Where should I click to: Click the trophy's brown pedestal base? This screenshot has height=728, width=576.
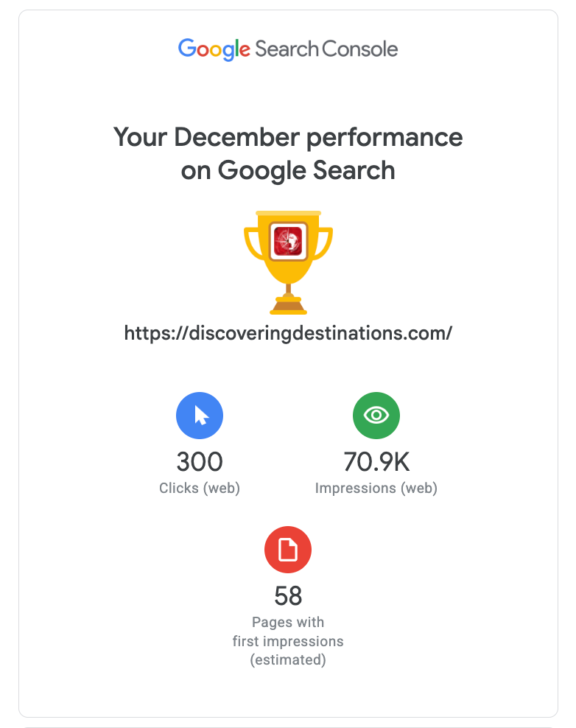point(288,305)
